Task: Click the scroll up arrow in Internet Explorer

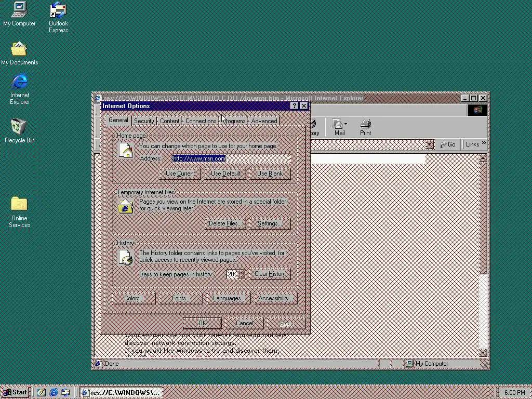Action: [483, 158]
